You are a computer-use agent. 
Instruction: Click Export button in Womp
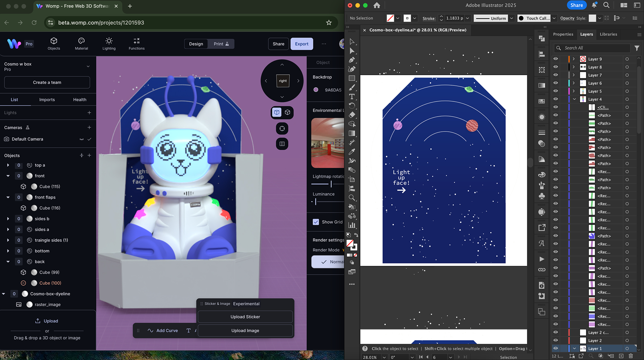point(302,44)
